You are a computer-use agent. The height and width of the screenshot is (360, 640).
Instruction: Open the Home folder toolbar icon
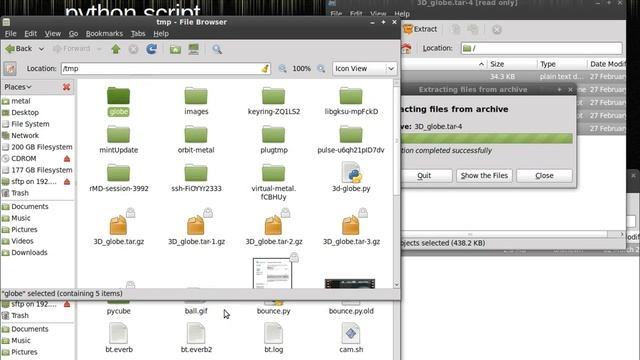176,49
